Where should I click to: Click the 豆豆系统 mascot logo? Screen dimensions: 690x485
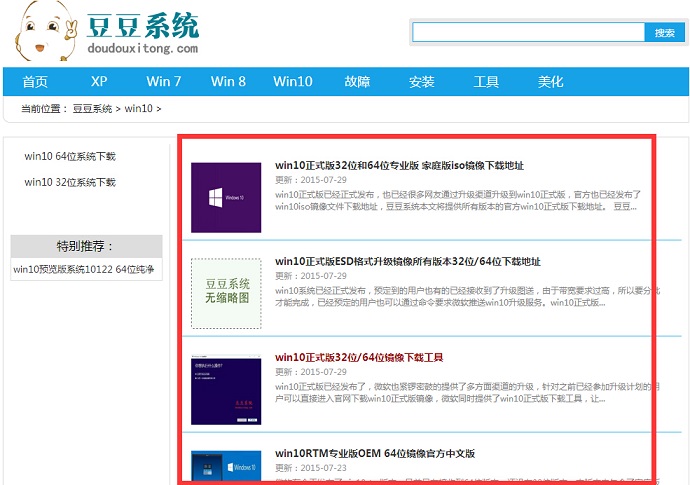[46, 31]
